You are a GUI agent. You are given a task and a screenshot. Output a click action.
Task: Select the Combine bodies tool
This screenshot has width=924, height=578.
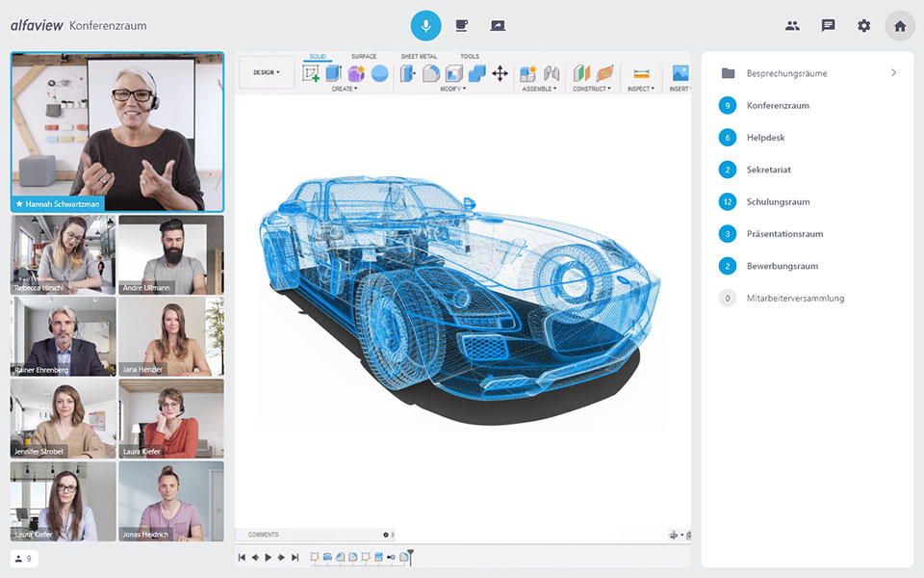(476, 73)
